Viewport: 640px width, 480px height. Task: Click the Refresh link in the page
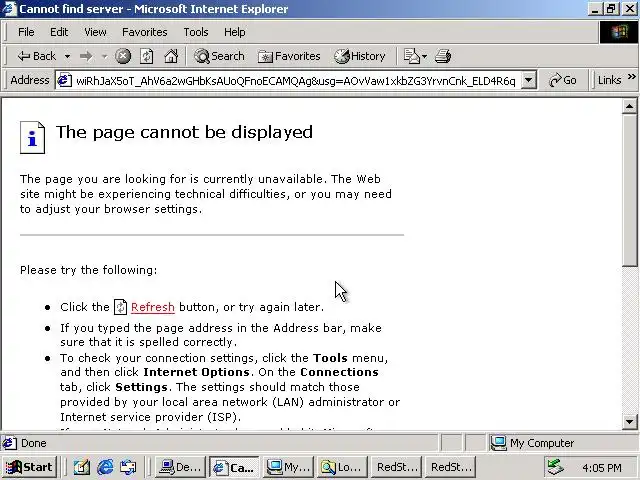tap(153, 307)
